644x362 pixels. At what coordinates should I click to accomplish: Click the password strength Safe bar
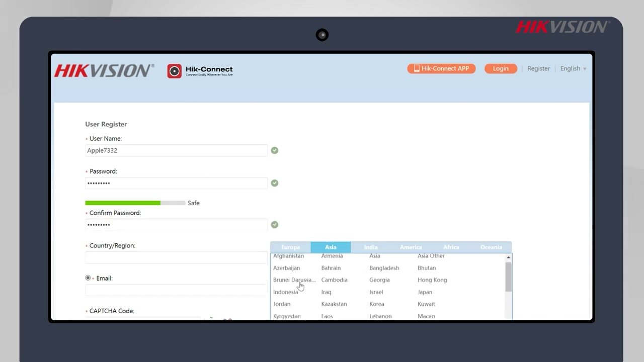click(x=135, y=203)
